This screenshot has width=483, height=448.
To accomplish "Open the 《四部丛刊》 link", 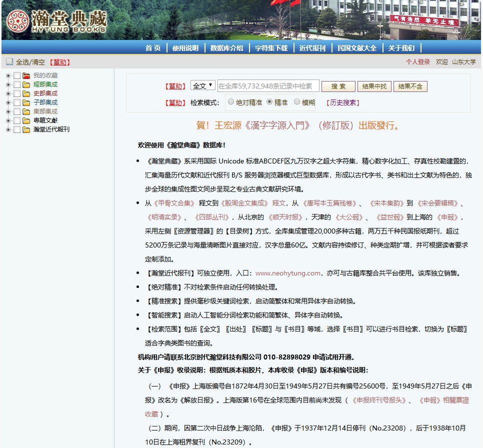I will (212, 217).
